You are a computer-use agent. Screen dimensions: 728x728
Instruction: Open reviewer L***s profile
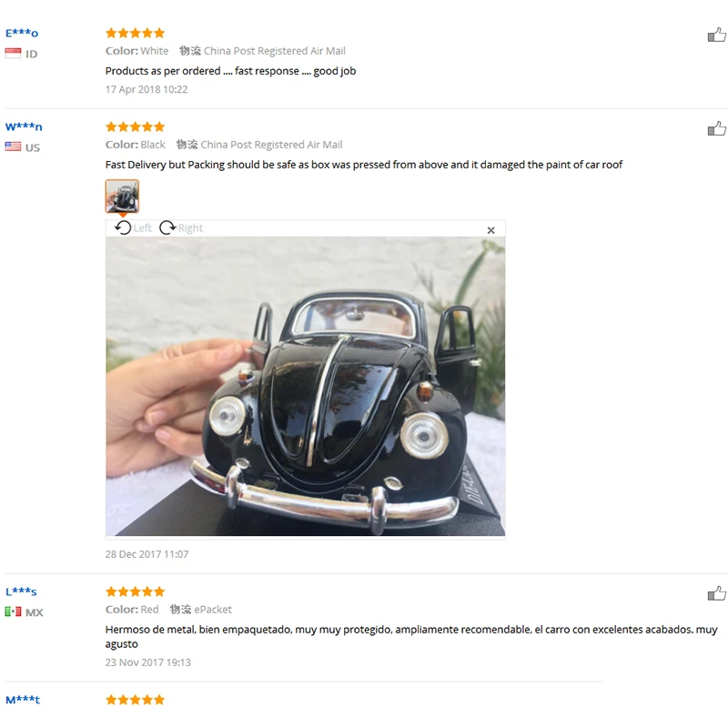[21, 591]
